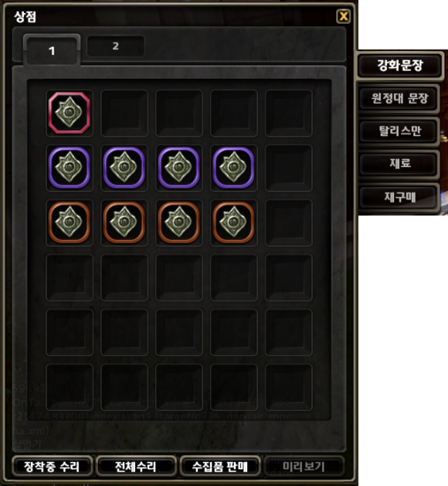Select the fourth purple-bordered emblem
The image size is (448, 486).
233,168
